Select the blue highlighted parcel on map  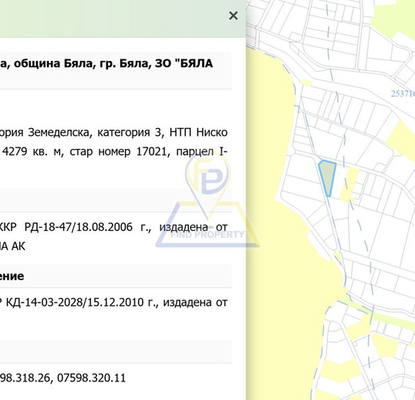pyautogui.click(x=327, y=178)
